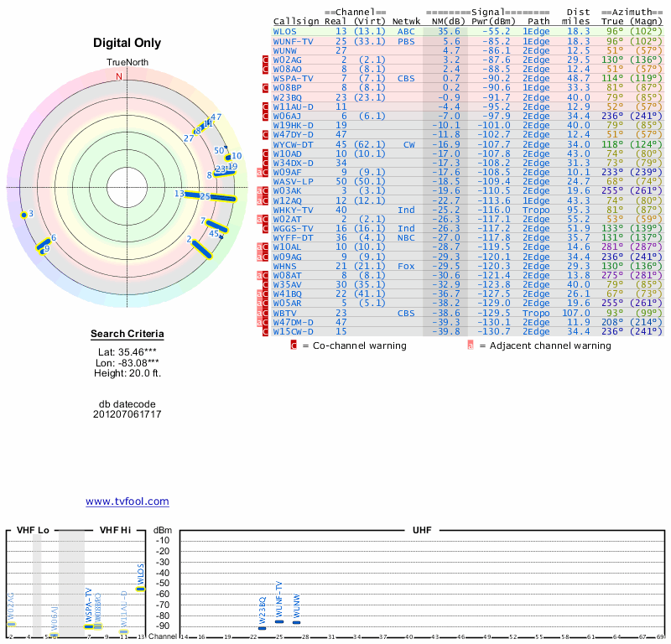Click the Search Criteria heading
The height and width of the screenshot is (644, 671).
pos(127,335)
